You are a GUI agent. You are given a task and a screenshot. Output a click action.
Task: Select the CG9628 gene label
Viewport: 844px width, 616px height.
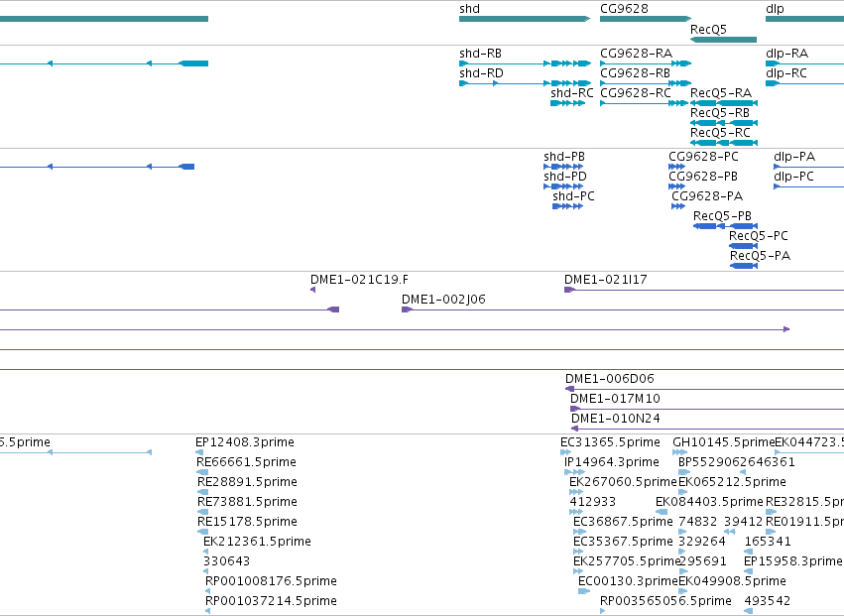pyautogui.click(x=624, y=9)
